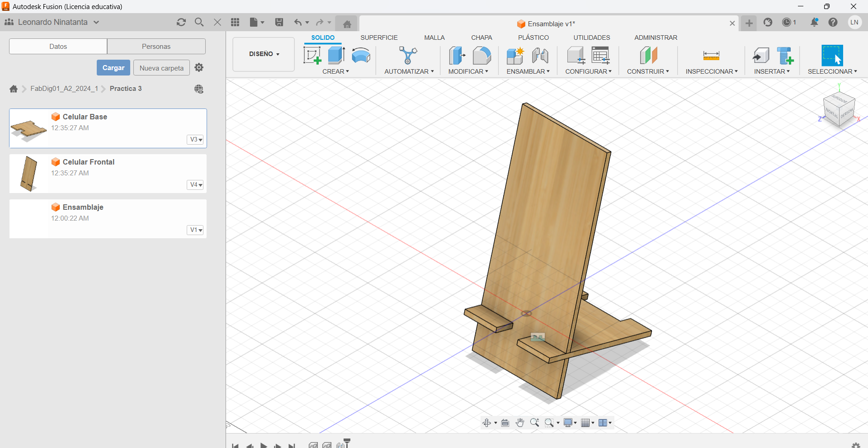Open display settings dropdown
The image size is (868, 448).
[x=570, y=423]
